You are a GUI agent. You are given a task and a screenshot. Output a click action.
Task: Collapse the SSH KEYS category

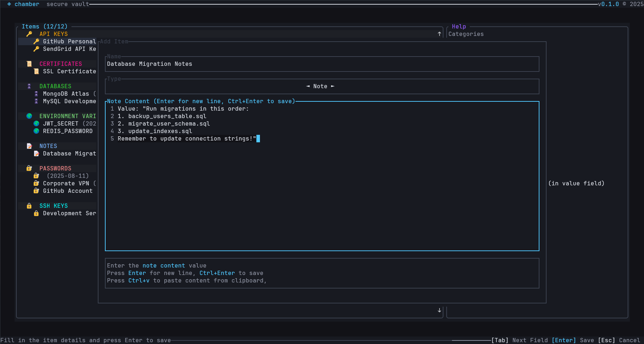point(54,206)
